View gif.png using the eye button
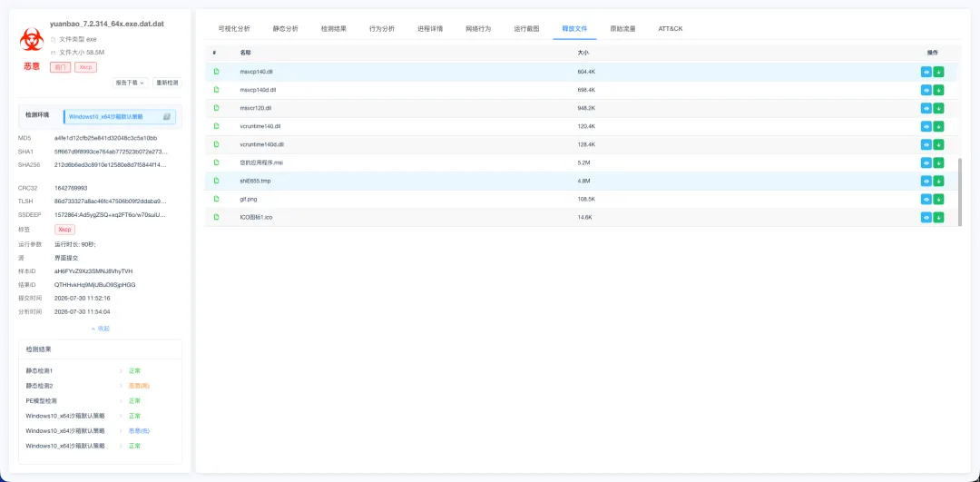Viewport: 980px width, 482px height. pyautogui.click(x=926, y=199)
